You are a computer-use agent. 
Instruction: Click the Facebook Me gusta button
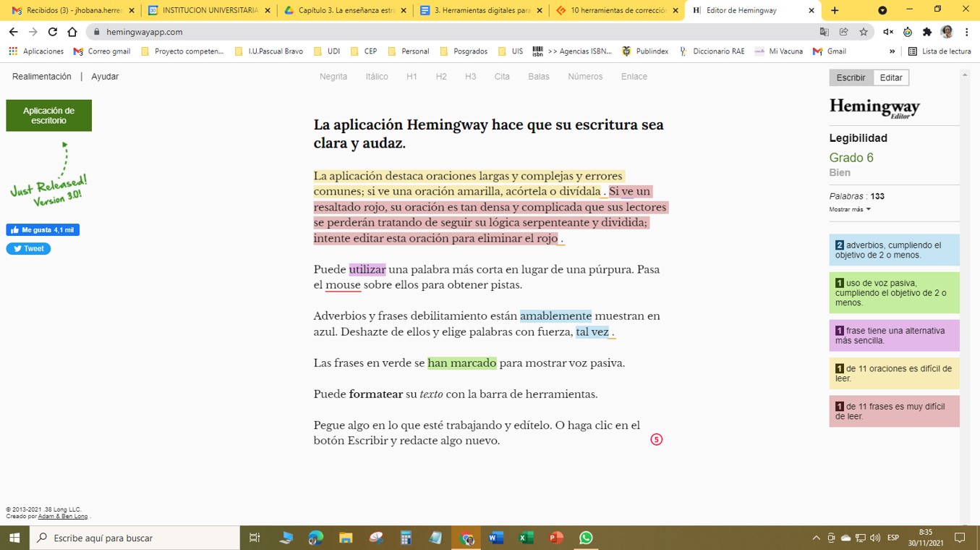(x=43, y=230)
